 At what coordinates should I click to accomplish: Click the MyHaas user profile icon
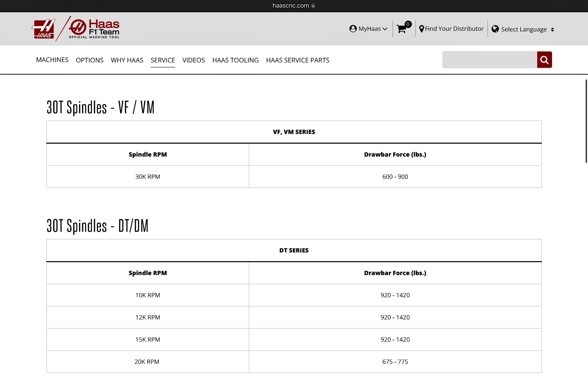[353, 29]
